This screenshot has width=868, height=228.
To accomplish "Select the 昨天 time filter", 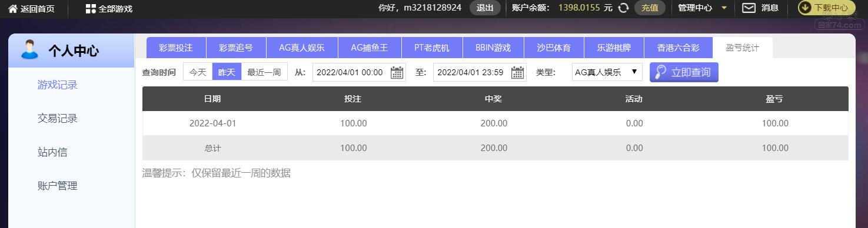I will [x=227, y=72].
